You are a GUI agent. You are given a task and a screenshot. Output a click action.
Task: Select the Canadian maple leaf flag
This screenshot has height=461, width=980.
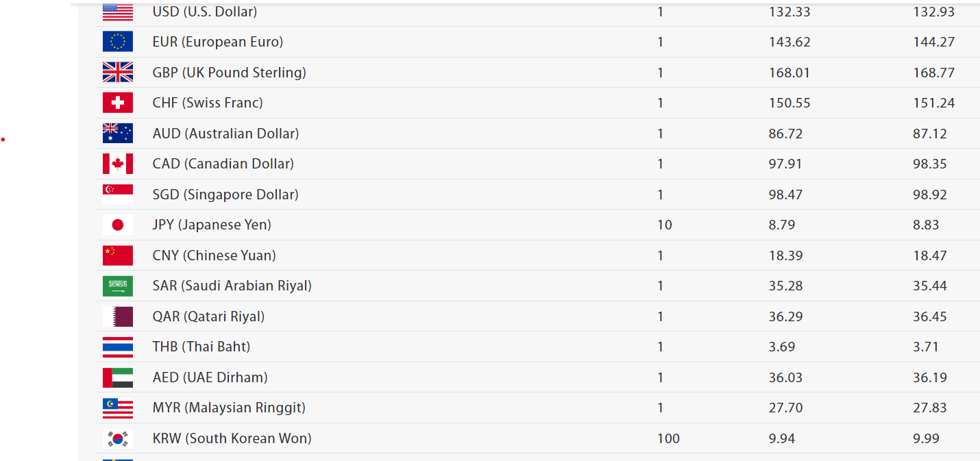pos(118,164)
